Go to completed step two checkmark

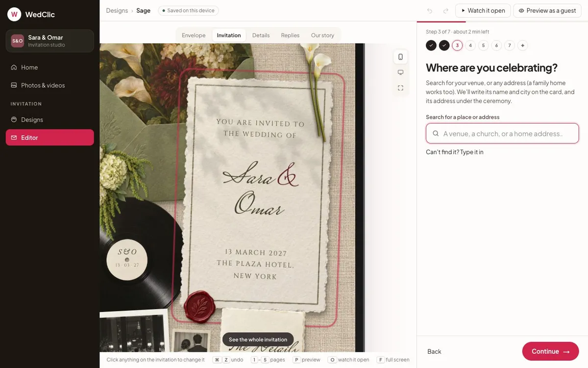point(444,46)
